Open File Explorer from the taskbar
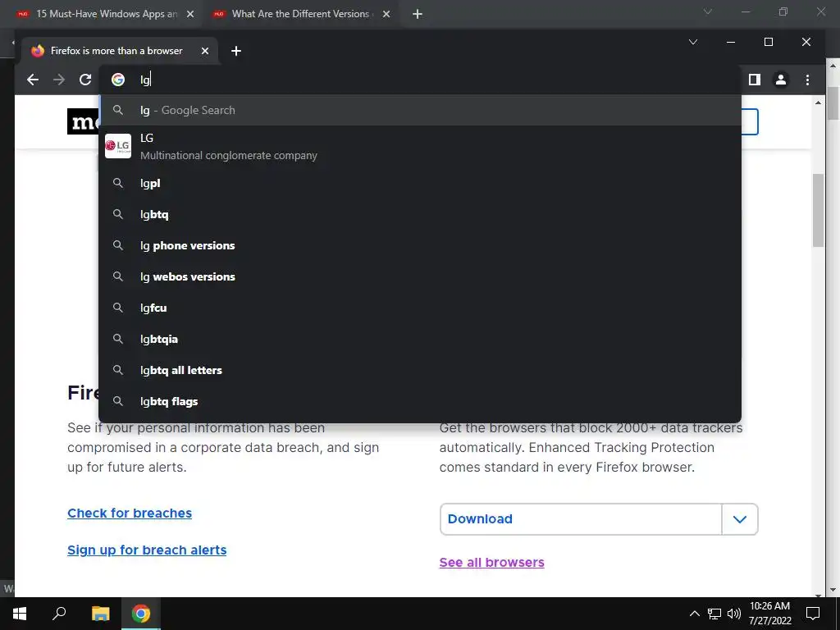The height and width of the screenshot is (630, 840). (100, 614)
